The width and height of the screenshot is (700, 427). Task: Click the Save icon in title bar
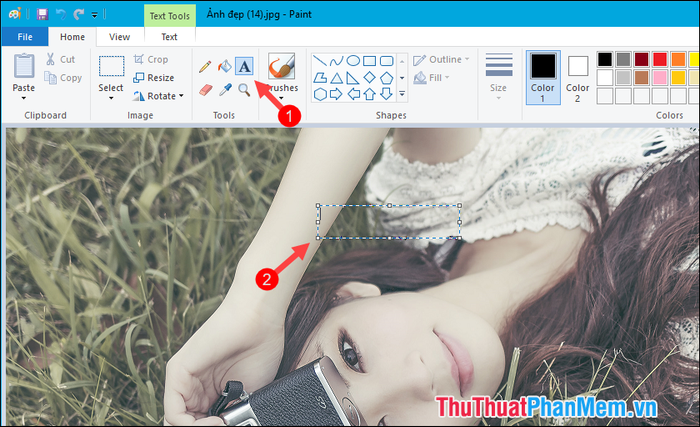point(42,14)
